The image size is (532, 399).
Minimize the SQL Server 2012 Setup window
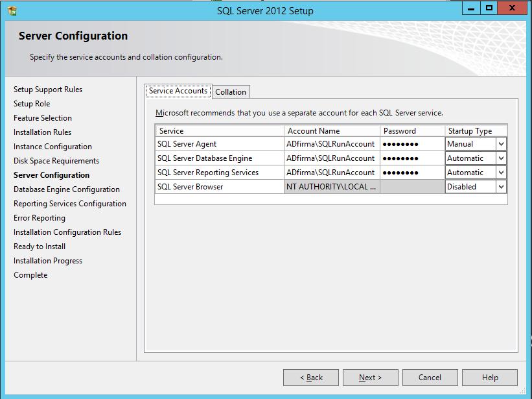tap(471, 8)
